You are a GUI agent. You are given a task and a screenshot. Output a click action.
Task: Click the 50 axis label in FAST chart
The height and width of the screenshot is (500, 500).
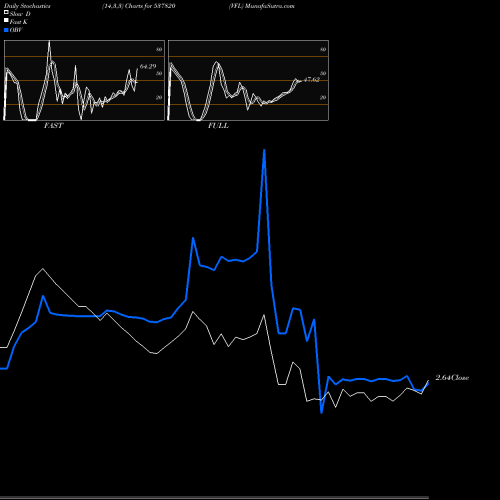pyautogui.click(x=159, y=73)
